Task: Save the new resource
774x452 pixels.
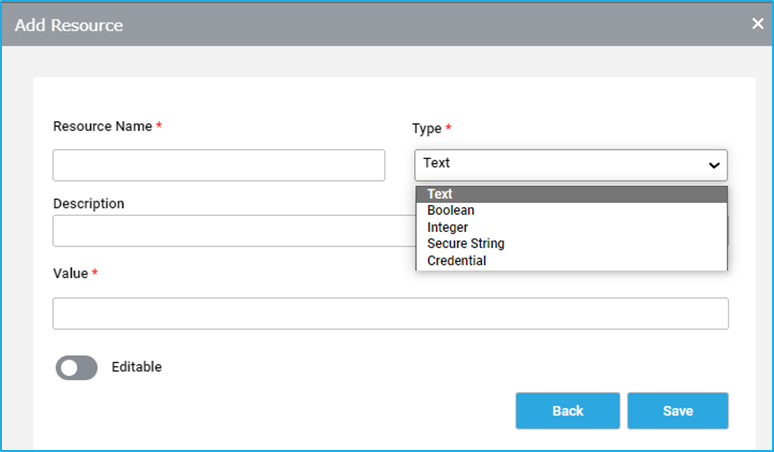Action: pos(678,411)
